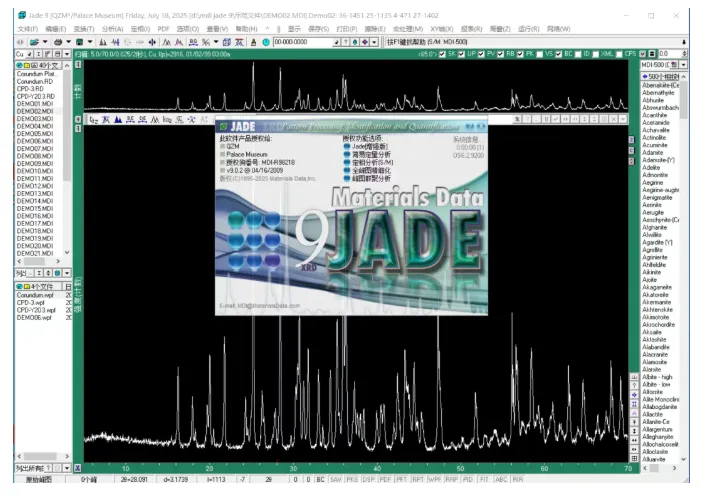The image size is (707, 495).
Task: Click the cyan round globe toolbar icon
Action: (266, 42)
